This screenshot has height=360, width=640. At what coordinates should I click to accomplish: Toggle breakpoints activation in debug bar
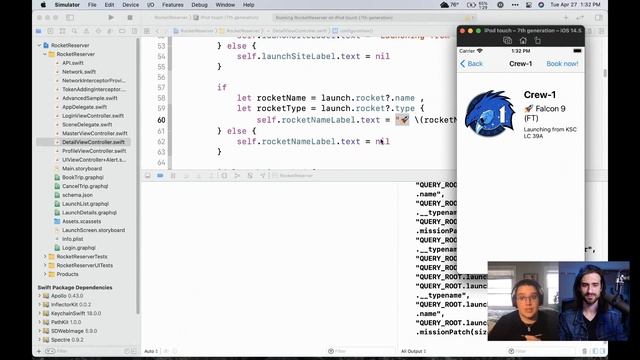point(160,176)
